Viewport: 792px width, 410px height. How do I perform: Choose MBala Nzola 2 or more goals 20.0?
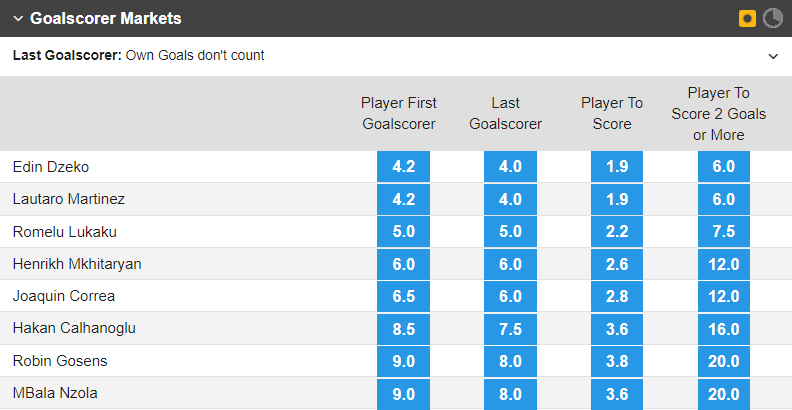(724, 393)
